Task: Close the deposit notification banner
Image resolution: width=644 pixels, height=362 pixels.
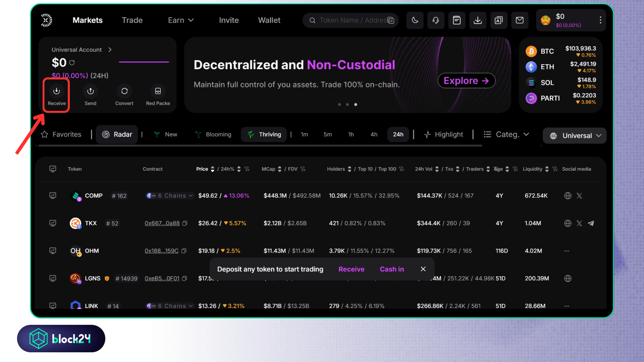Action: pos(423,269)
